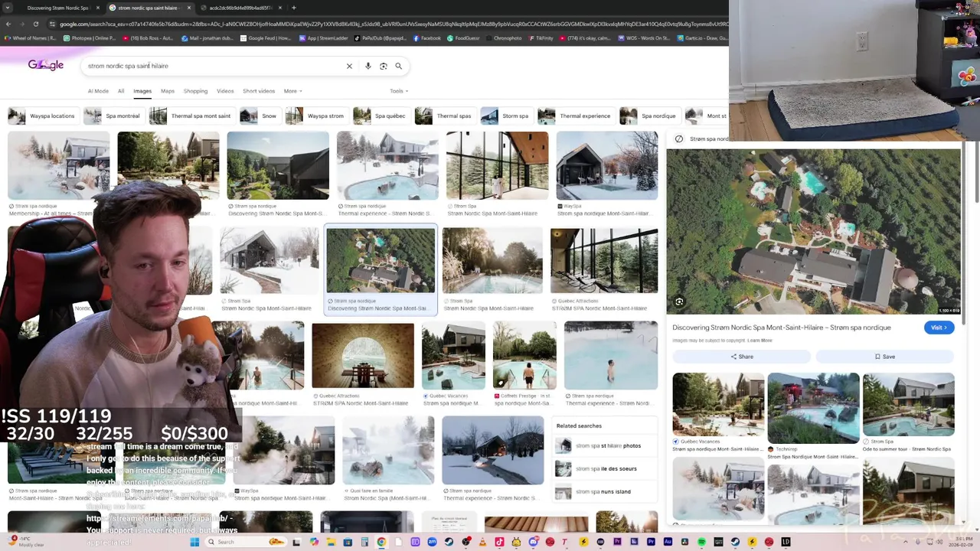This screenshot has width=980, height=551.
Task: Clear the search box with the X icon
Action: 349,66
